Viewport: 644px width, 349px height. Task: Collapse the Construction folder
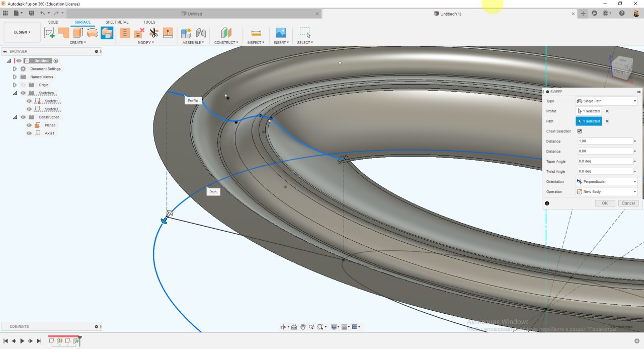[15, 117]
